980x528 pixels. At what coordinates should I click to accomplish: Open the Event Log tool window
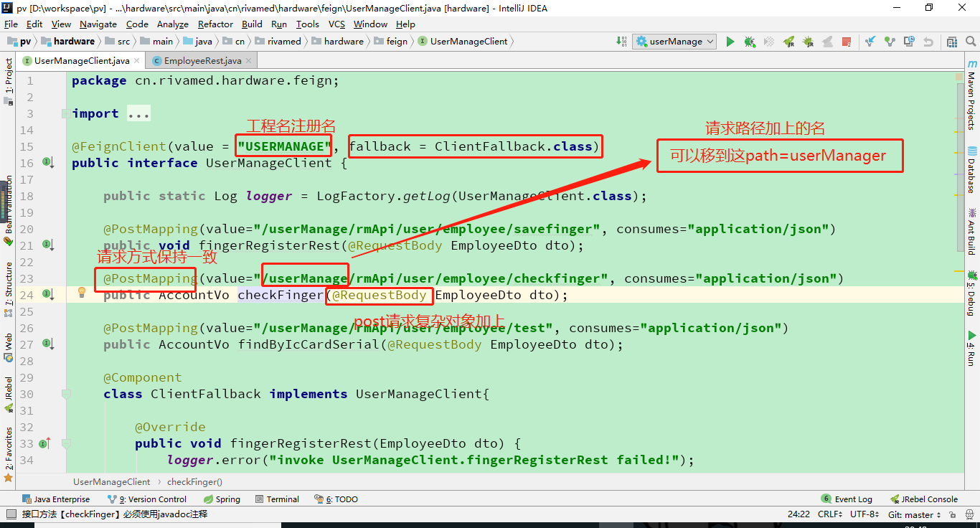click(847, 499)
